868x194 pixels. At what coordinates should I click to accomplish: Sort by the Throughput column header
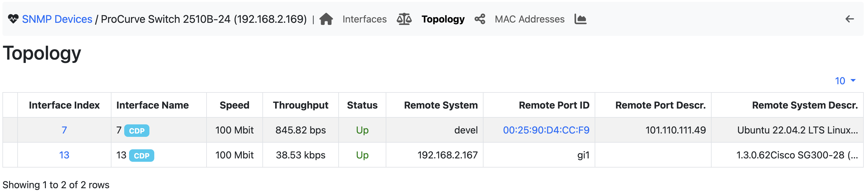coord(300,105)
